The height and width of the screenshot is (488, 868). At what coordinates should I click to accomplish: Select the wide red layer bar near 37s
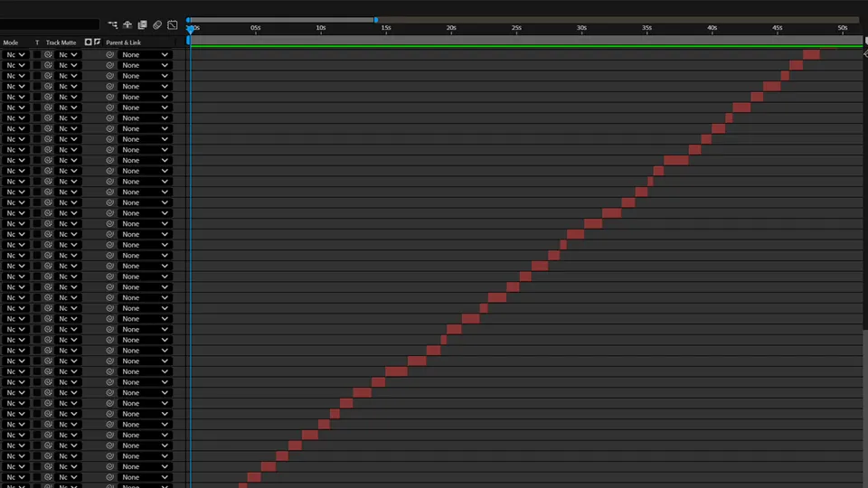(676, 161)
